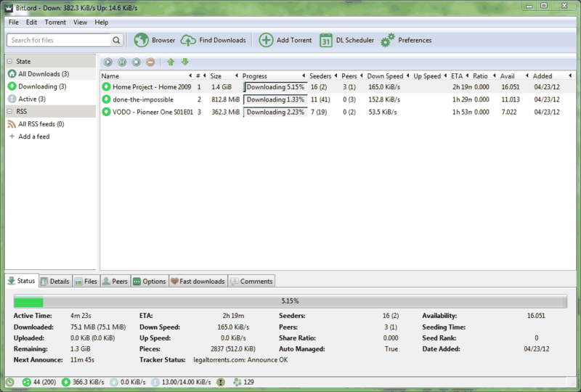This screenshot has height=392, width=581.
Task: Open Preferences gears icon
Action: 388,40
